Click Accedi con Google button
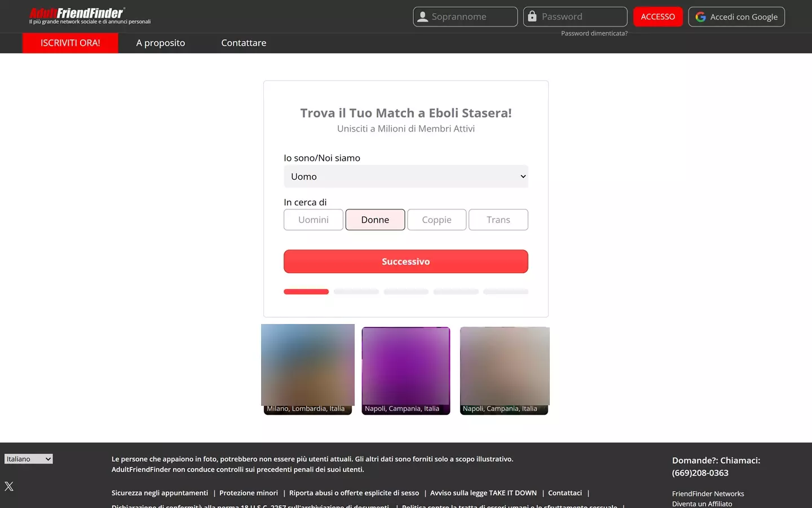Screen dimensions: 812x508 pyautogui.click(x=736, y=17)
